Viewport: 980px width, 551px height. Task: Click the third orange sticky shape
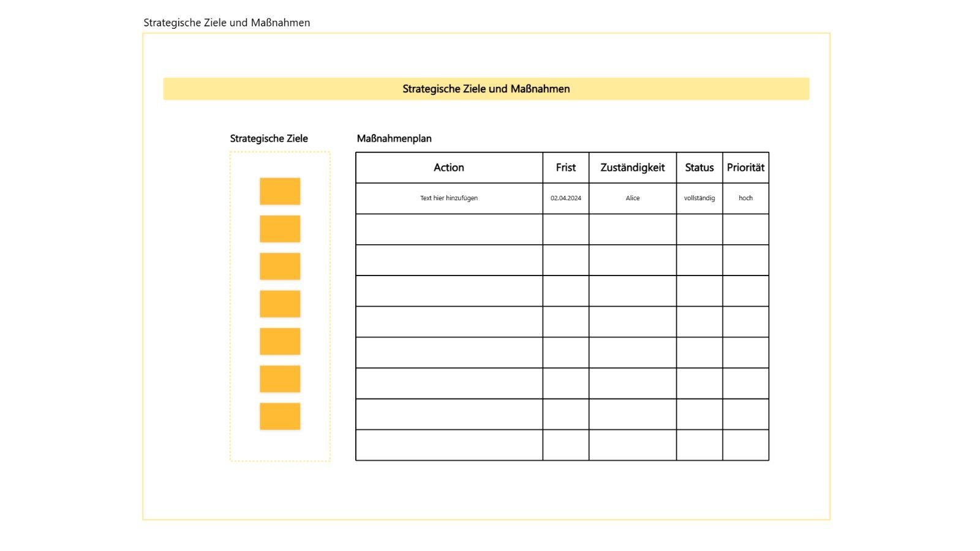click(x=281, y=266)
